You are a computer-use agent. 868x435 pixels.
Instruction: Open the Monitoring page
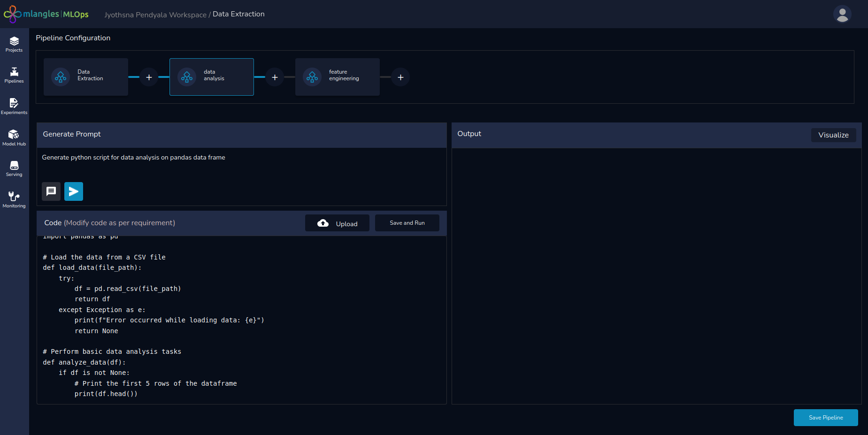[x=14, y=199]
